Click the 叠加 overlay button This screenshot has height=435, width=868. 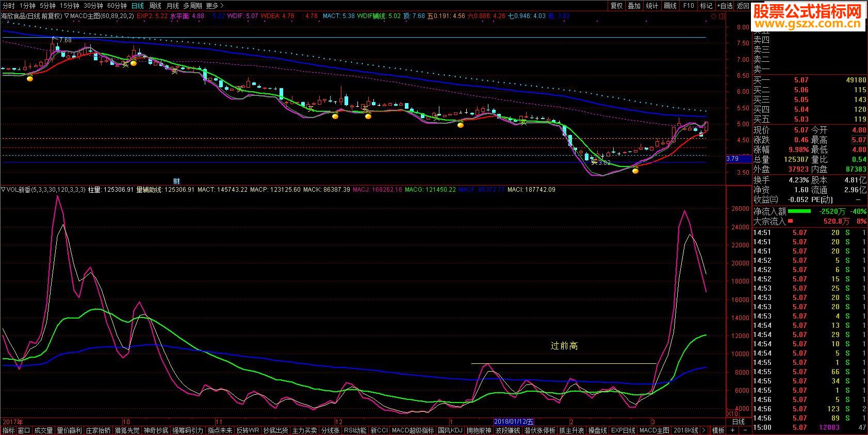tap(634, 6)
